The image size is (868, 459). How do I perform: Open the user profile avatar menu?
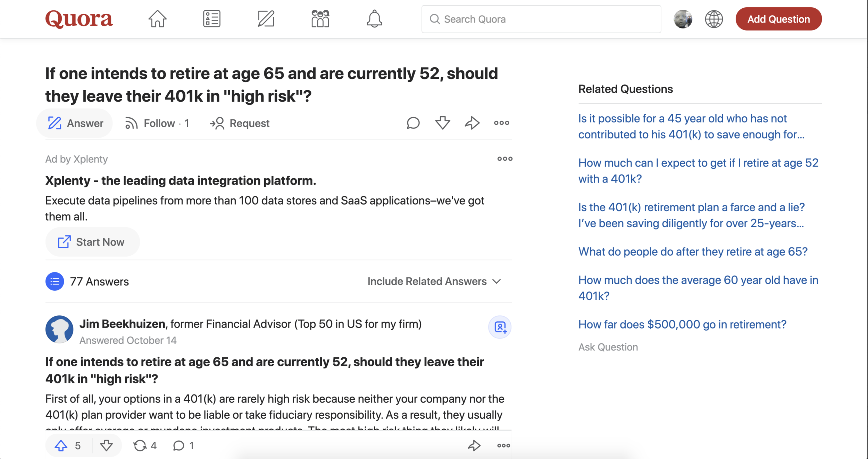click(683, 19)
